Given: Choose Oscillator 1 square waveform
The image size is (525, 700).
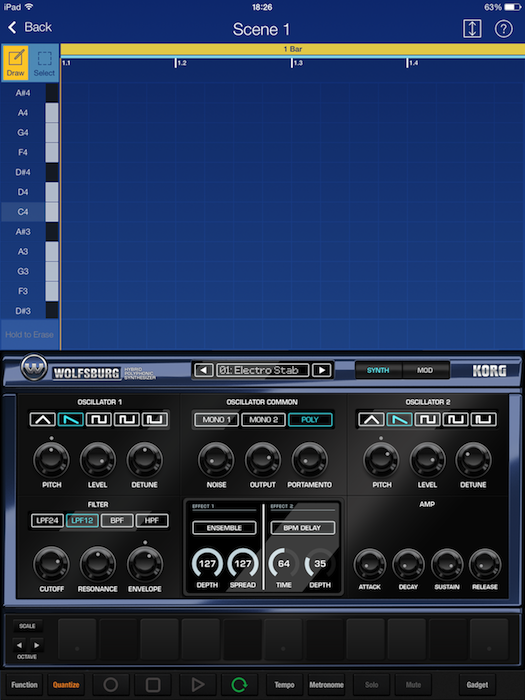Looking at the screenshot, I should click(x=99, y=419).
